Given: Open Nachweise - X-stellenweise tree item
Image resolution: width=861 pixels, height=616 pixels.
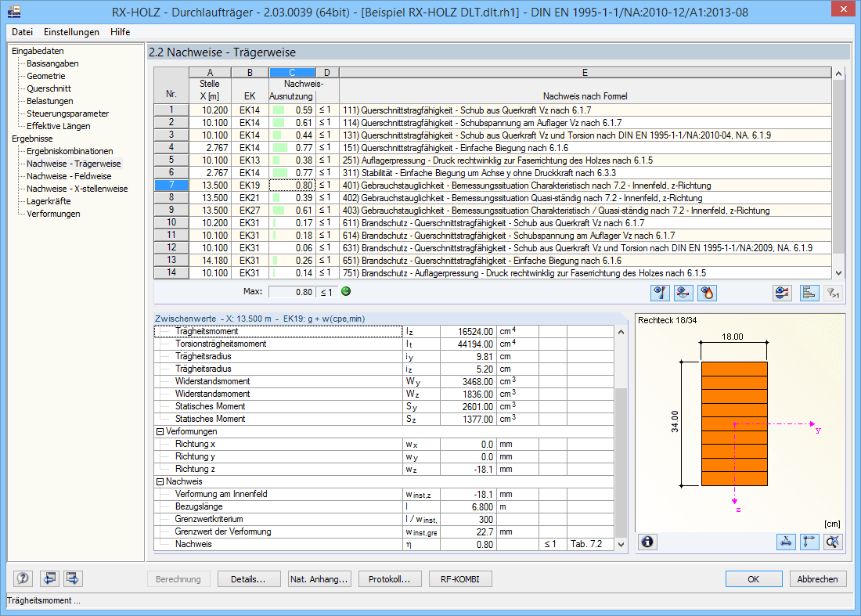Looking at the screenshot, I should (x=77, y=189).
